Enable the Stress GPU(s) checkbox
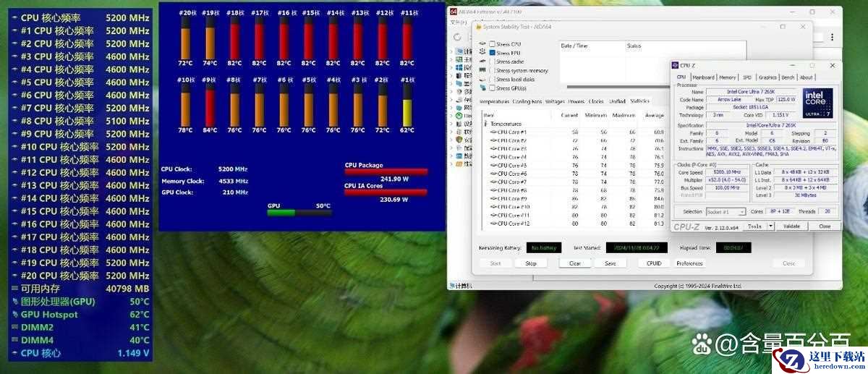This screenshot has height=374, width=868. click(x=493, y=88)
